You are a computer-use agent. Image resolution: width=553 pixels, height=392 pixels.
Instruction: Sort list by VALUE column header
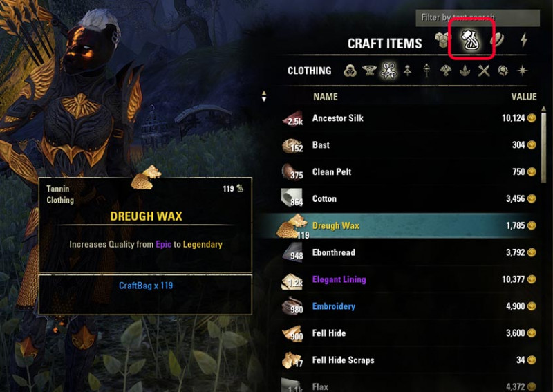[524, 97]
